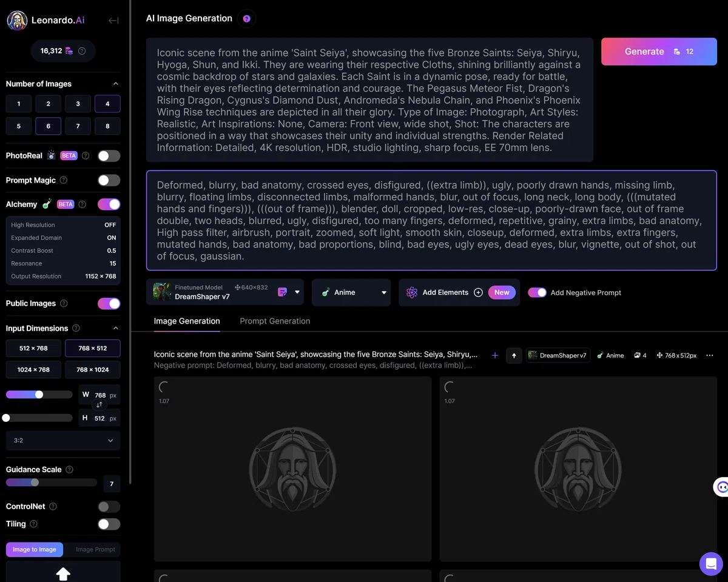Switch to the Image Generation tab
This screenshot has height=582, width=728.
[x=187, y=321]
